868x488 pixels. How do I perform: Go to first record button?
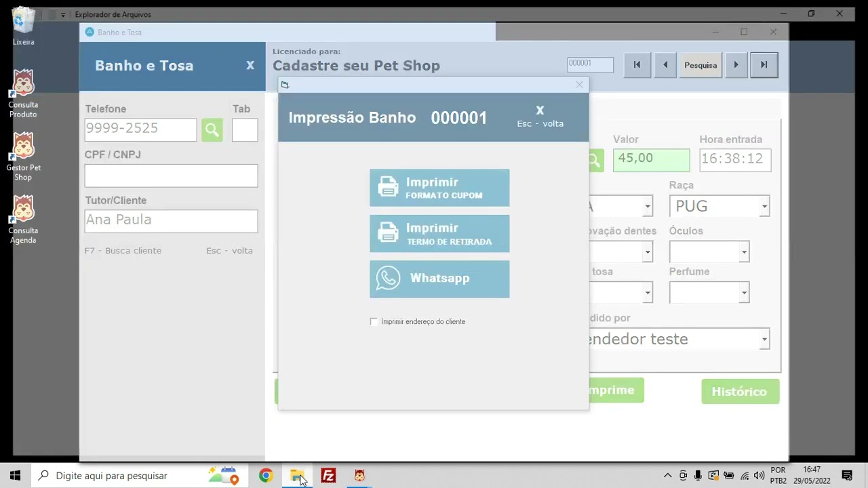tap(637, 65)
